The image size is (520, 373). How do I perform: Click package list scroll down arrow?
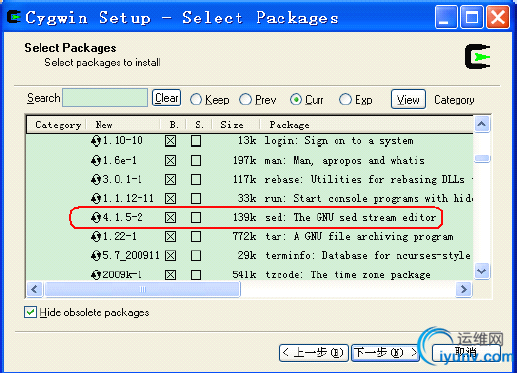pos(482,271)
